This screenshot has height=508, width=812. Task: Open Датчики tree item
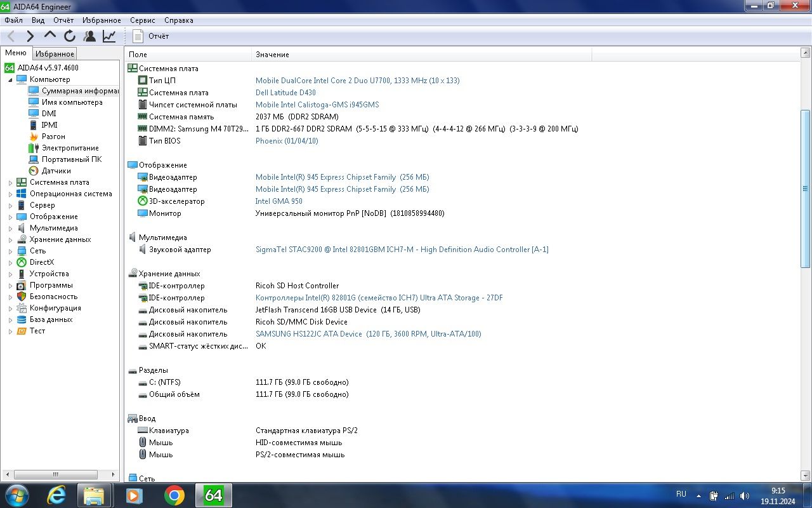(x=56, y=171)
